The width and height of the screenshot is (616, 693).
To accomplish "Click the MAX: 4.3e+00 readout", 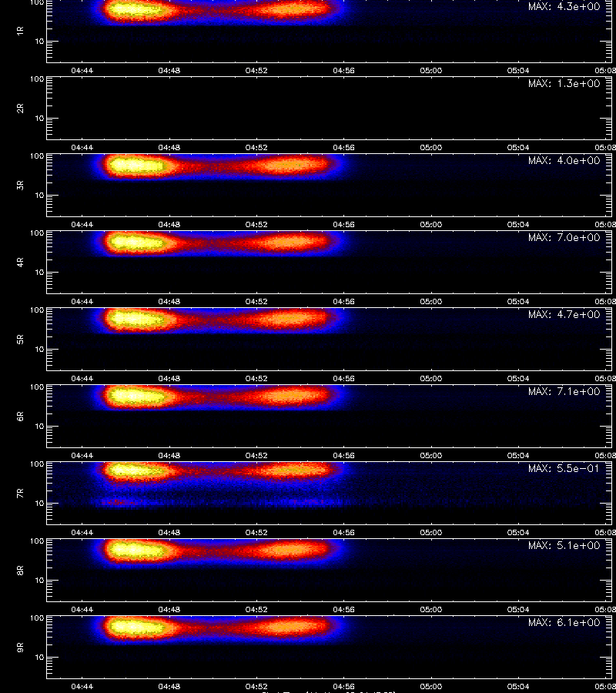I will [564, 7].
